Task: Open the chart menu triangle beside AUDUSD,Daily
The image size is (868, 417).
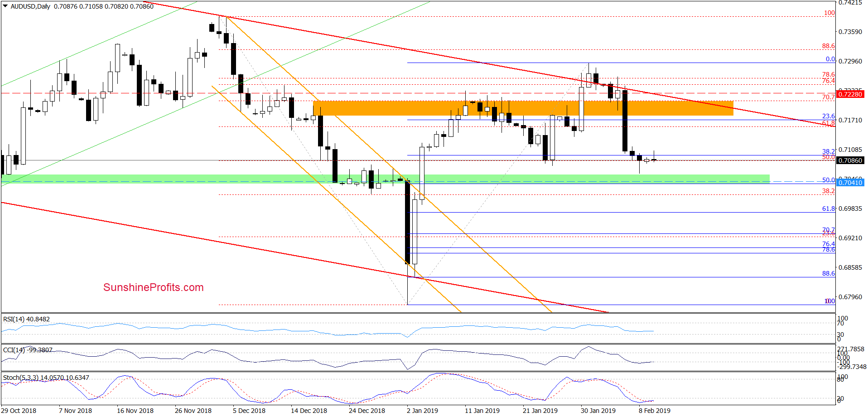Action: [x=5, y=6]
